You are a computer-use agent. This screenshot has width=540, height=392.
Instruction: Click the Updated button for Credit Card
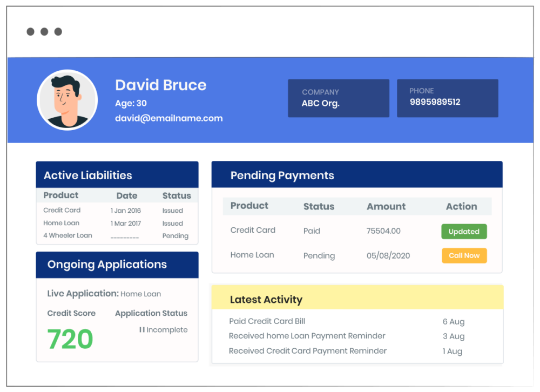pyautogui.click(x=464, y=231)
